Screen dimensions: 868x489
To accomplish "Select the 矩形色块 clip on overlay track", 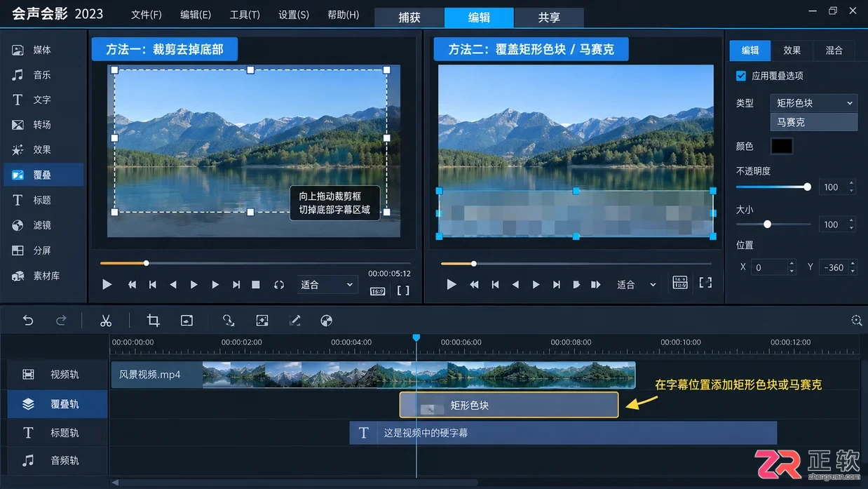I will tap(509, 406).
